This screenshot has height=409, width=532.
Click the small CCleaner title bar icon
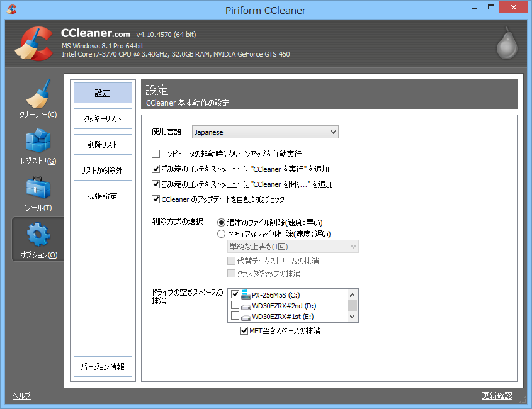[11, 9]
